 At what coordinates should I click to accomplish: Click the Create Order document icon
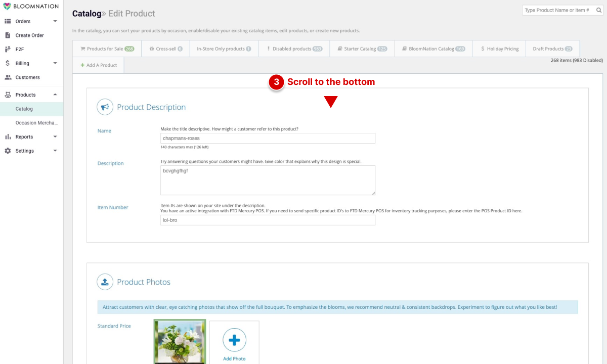click(8, 35)
